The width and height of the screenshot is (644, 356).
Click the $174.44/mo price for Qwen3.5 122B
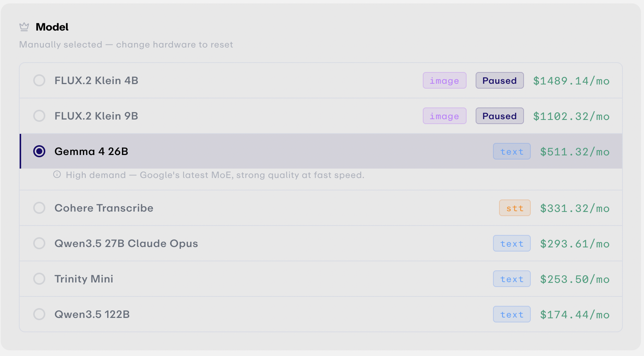click(575, 315)
